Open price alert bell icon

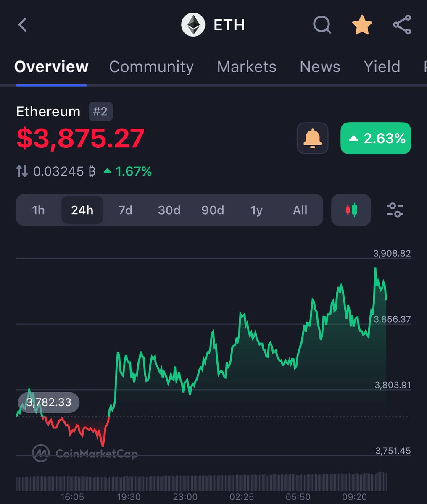(312, 138)
